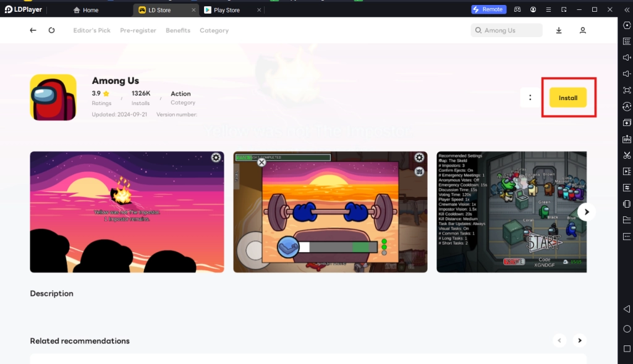Open the lobby settings screenshot
This screenshot has height=364, width=633.
(x=511, y=212)
